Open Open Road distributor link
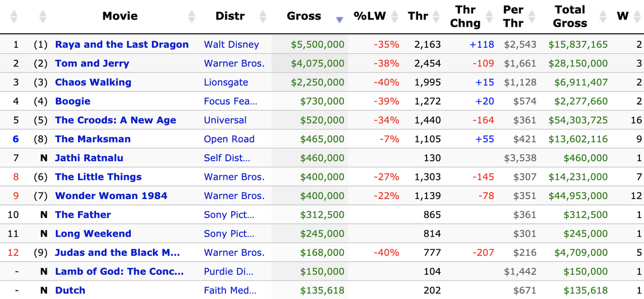This screenshot has width=644, height=299. [x=229, y=139]
